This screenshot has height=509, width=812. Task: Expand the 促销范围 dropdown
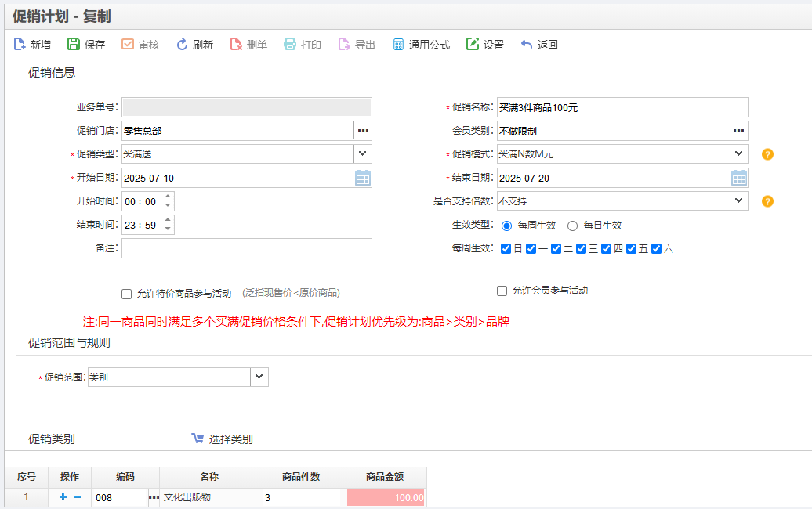259,377
